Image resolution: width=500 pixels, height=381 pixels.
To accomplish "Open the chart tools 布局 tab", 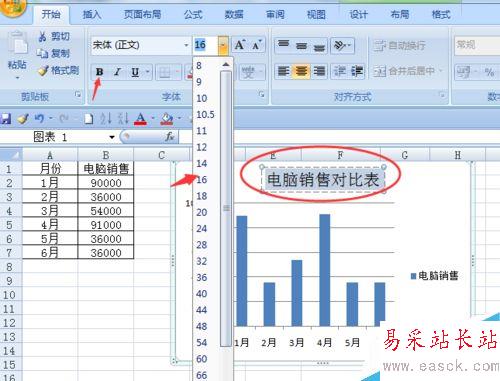I will point(399,14).
